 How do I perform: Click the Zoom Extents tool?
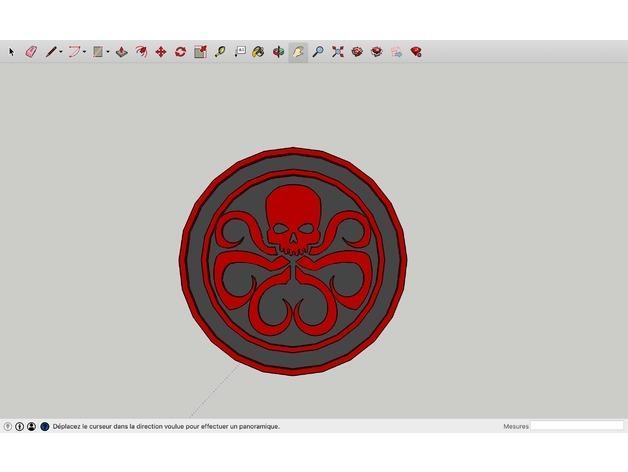pyautogui.click(x=338, y=52)
